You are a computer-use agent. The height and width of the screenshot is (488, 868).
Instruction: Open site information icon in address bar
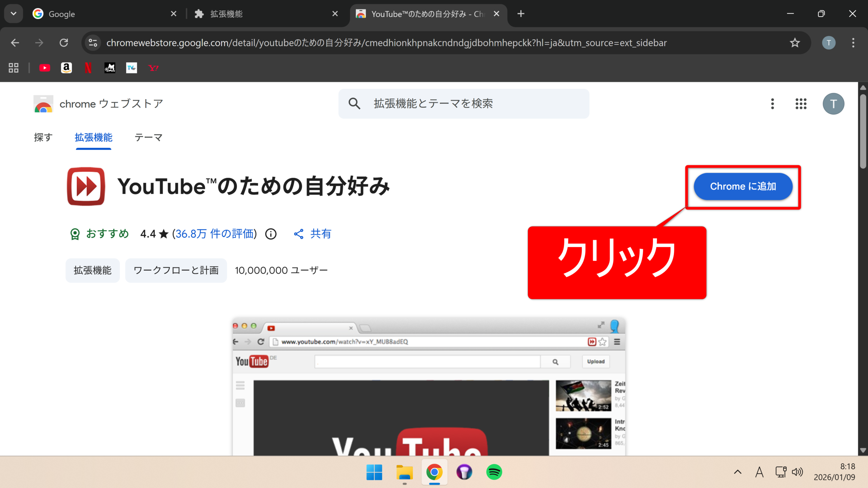click(x=93, y=43)
